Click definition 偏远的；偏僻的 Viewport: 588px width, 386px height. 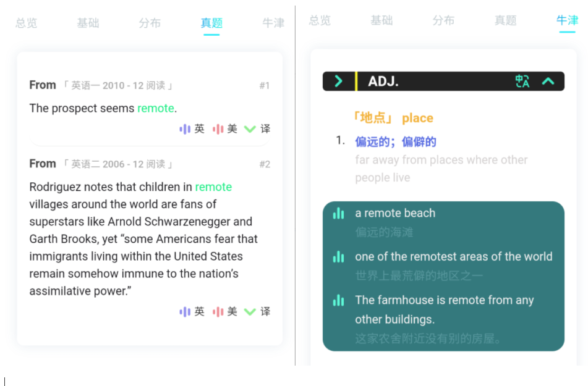point(396,141)
